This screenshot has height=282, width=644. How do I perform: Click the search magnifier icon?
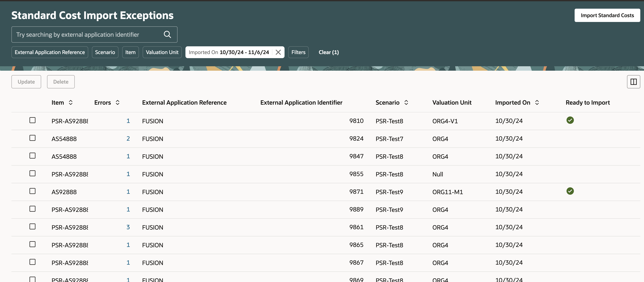167,35
